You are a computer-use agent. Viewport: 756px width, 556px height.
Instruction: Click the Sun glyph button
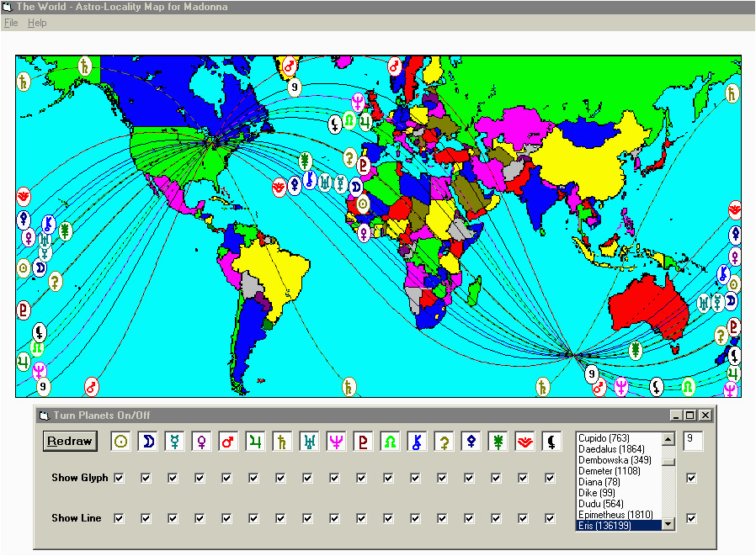point(121,442)
